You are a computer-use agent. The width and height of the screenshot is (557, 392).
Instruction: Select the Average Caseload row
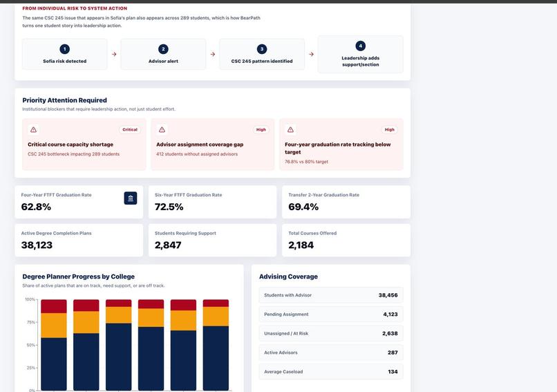(x=331, y=372)
